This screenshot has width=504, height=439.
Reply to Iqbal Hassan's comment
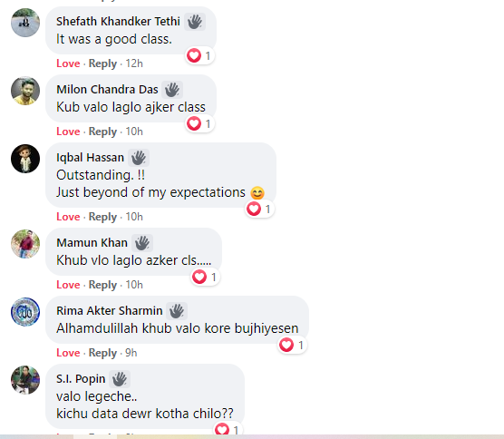coord(102,217)
